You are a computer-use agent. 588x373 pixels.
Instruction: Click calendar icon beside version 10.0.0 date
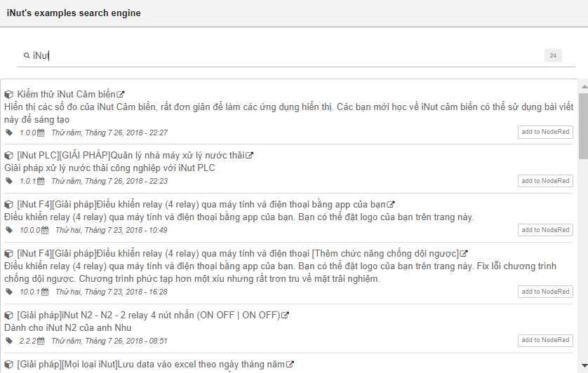45,230
